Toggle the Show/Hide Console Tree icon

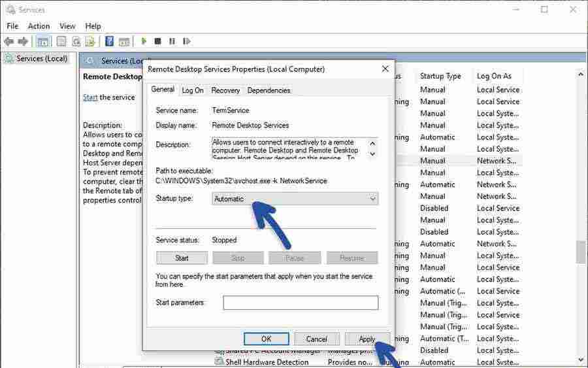pyautogui.click(x=43, y=41)
